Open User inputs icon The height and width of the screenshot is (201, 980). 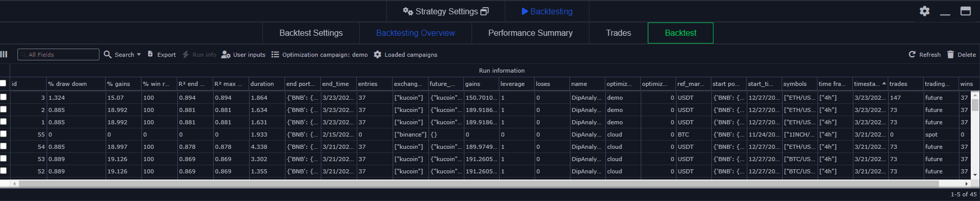coord(226,55)
